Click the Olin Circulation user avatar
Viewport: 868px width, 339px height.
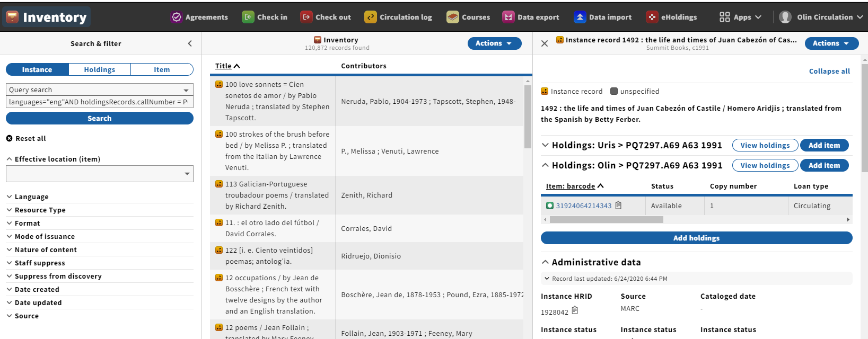tap(785, 17)
